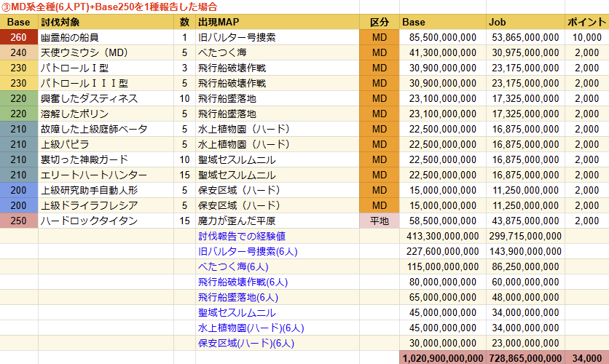This screenshot has width=609, height=364.
Task: Open the べたつく海(6人) link
Action: pos(233,266)
